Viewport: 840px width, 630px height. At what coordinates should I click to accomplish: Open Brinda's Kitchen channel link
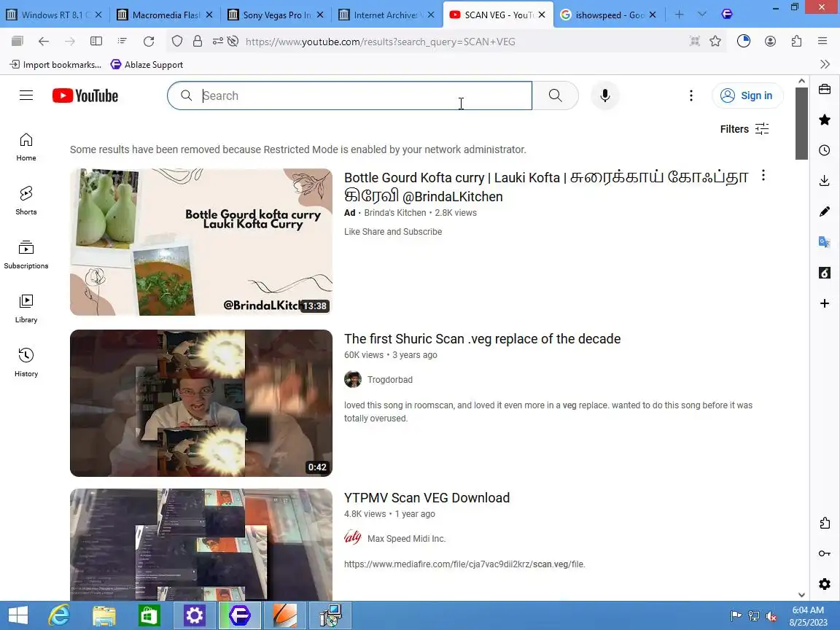point(394,213)
